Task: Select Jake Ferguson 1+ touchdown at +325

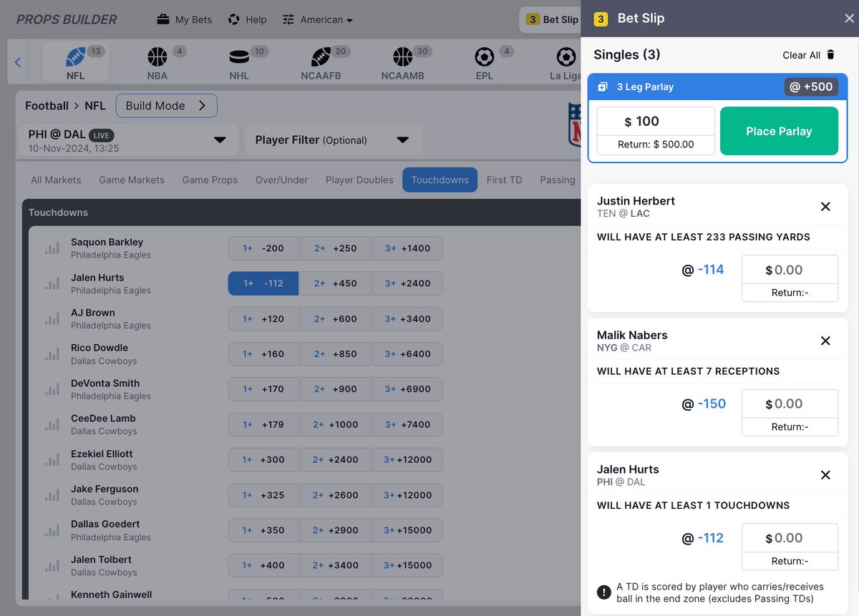Action: coord(263,495)
